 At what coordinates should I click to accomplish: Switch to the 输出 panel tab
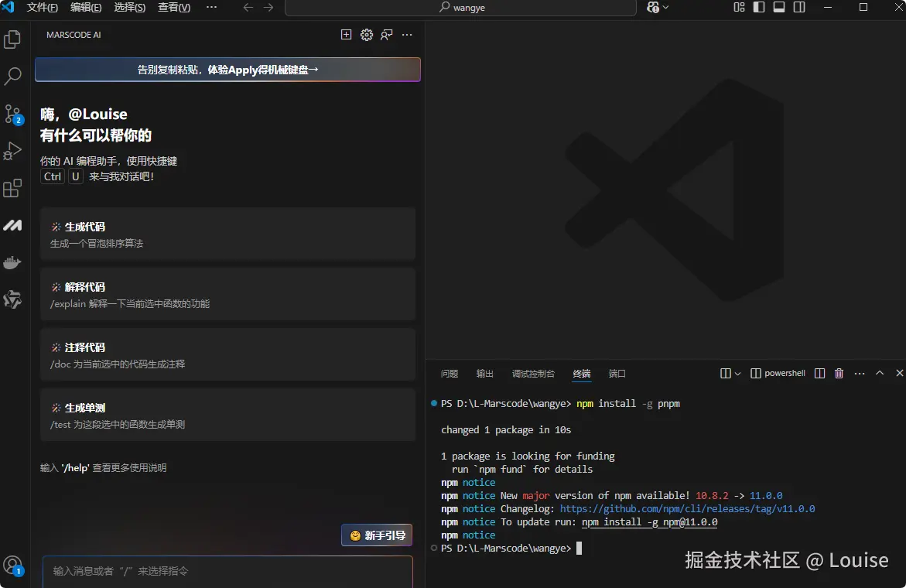tap(485, 374)
